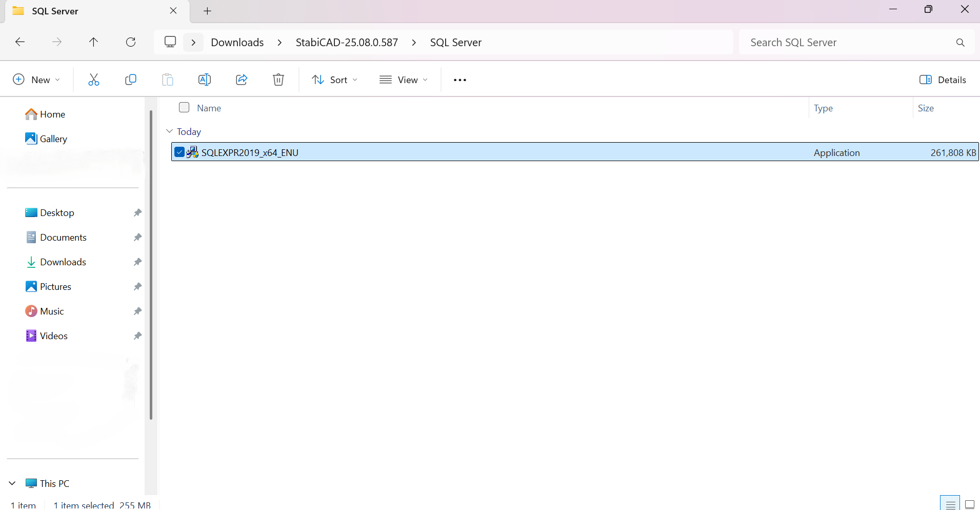The image size is (980, 510).
Task: Share the selected file
Action: (242, 80)
